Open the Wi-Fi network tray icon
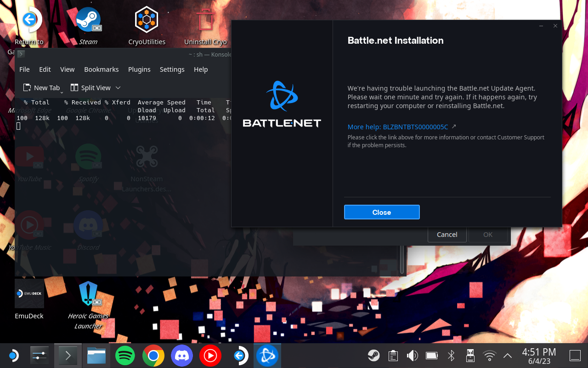588x368 pixels. (489, 355)
